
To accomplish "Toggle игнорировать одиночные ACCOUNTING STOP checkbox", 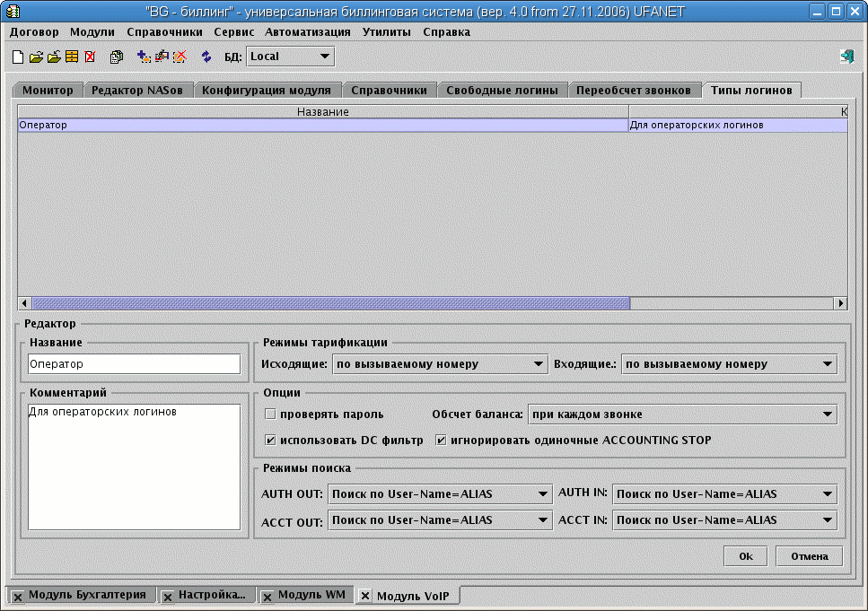I will [441, 441].
